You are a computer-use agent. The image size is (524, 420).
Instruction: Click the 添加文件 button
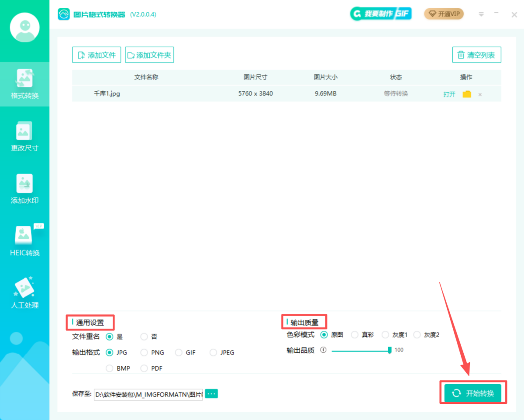coord(97,55)
